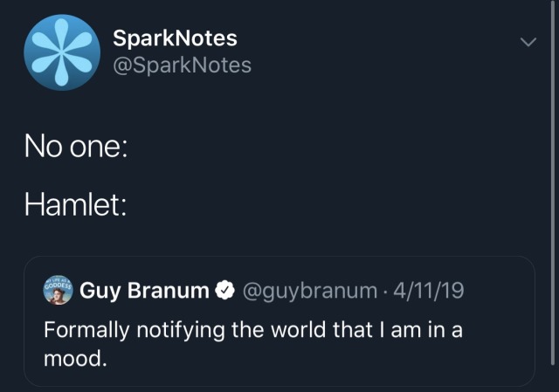Click the word "mood." in quoted tweet
The width and height of the screenshot is (559, 392).
[75, 358]
